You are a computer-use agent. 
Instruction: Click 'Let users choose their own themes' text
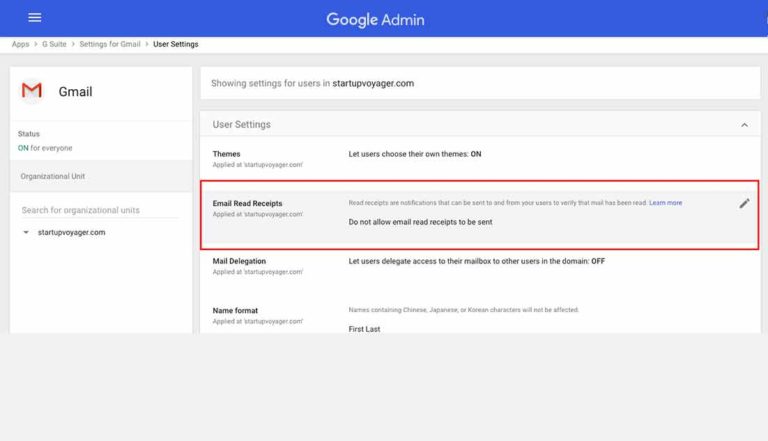(415, 154)
